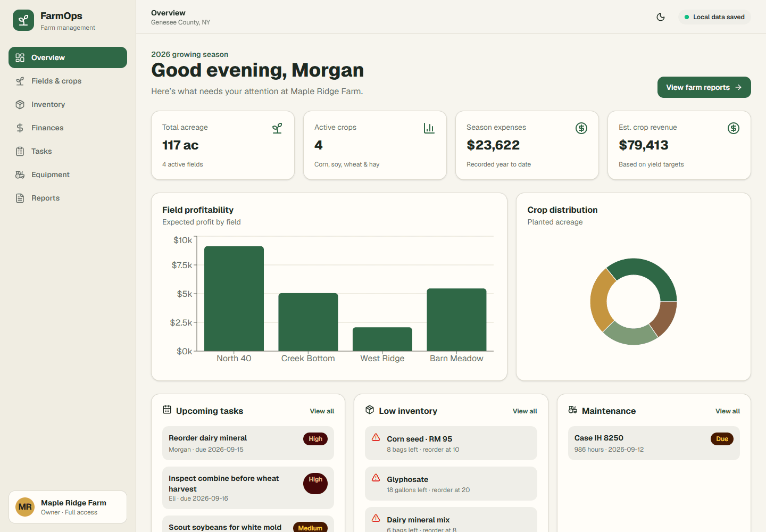766x532 pixels.
Task: Click the Total acreage 117 ac card
Action: (x=223, y=145)
